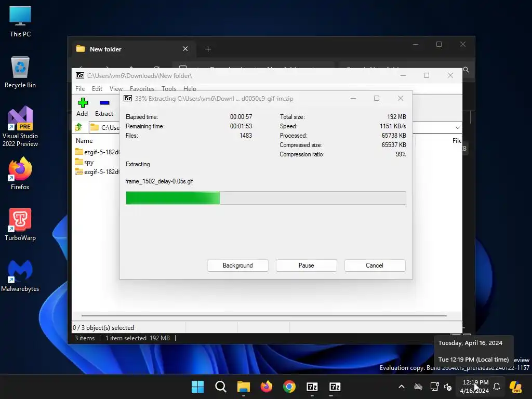Image resolution: width=532 pixels, height=399 pixels.
Task: Click the search magnifier in File Explorer window
Action: click(x=466, y=70)
